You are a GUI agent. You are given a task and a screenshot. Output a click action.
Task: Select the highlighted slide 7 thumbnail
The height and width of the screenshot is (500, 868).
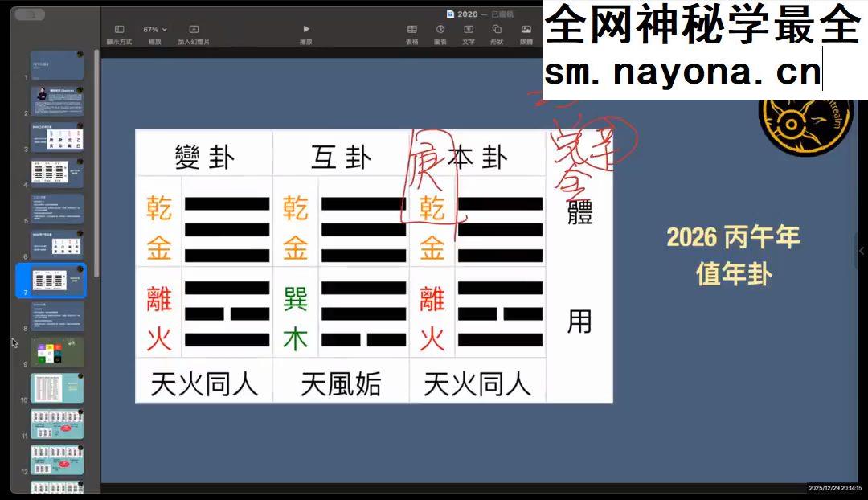point(57,281)
